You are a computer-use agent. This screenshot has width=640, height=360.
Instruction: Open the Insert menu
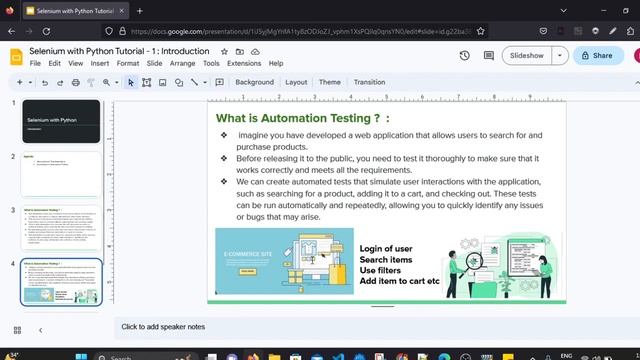click(100, 63)
